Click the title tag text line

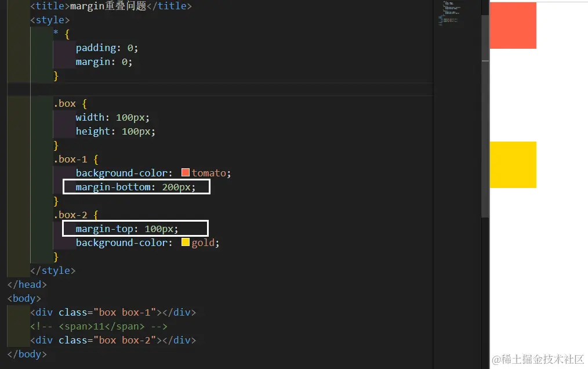click(111, 6)
